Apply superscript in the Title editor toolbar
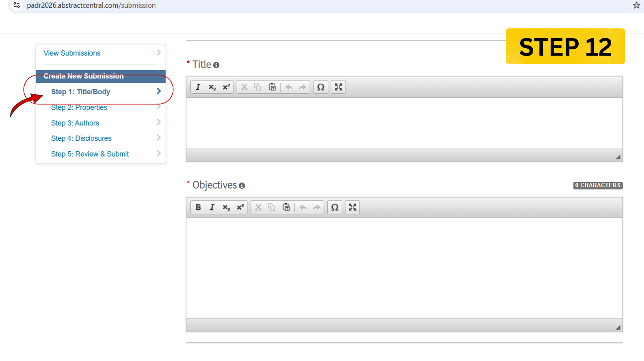644x361 pixels. tap(226, 87)
